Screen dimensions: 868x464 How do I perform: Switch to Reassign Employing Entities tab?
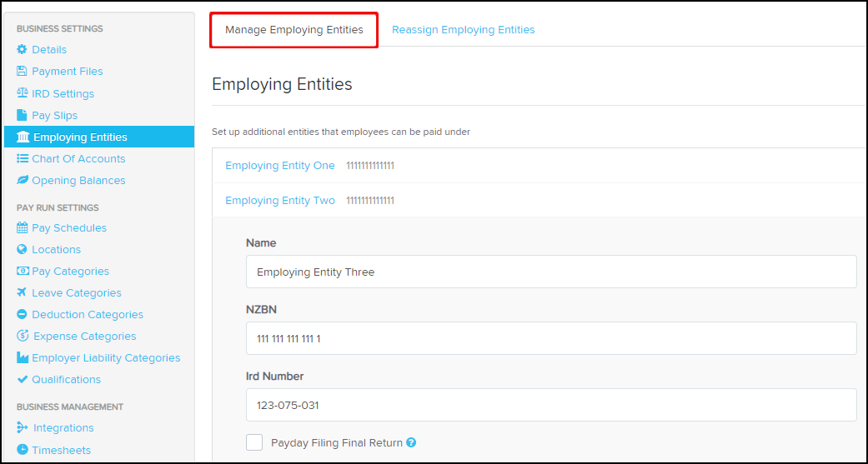tap(464, 30)
